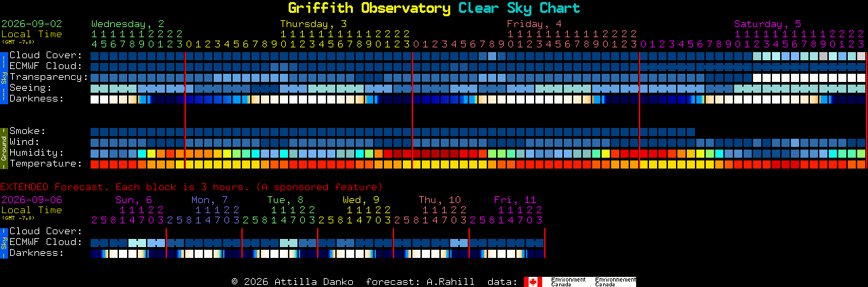Open the Cloud Cover row label
The image size is (868, 287).
tap(46, 55)
